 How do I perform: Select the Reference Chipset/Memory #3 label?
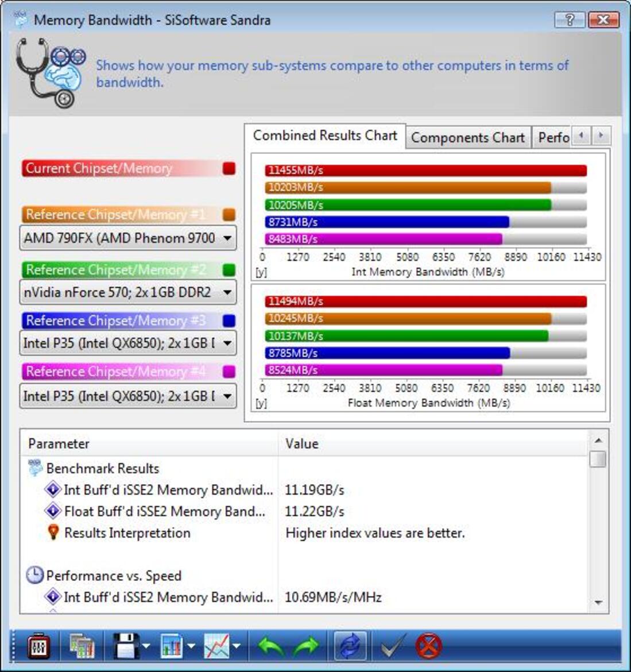point(115,320)
